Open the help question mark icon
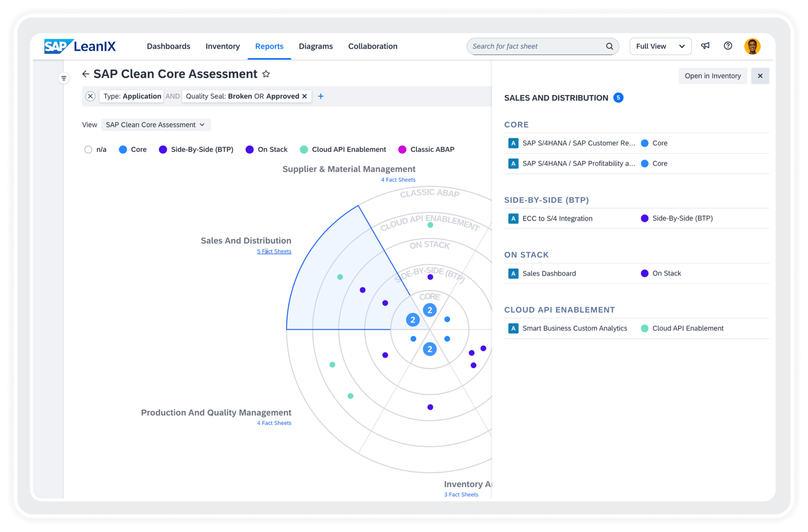Screen dimensions: 808x532 [x=728, y=46]
